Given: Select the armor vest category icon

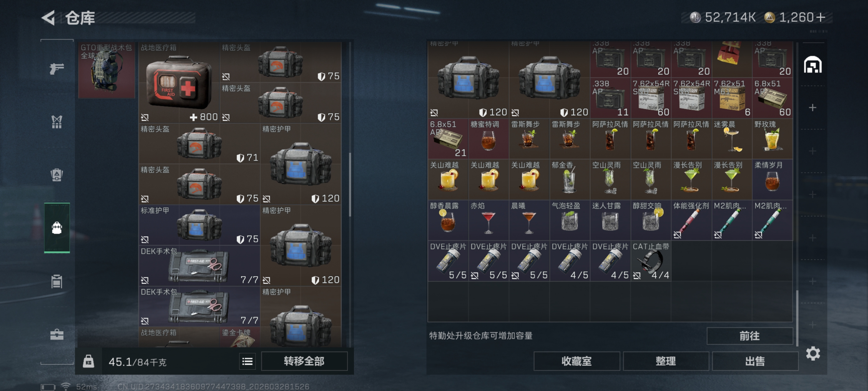Looking at the screenshot, I should pos(57,122).
